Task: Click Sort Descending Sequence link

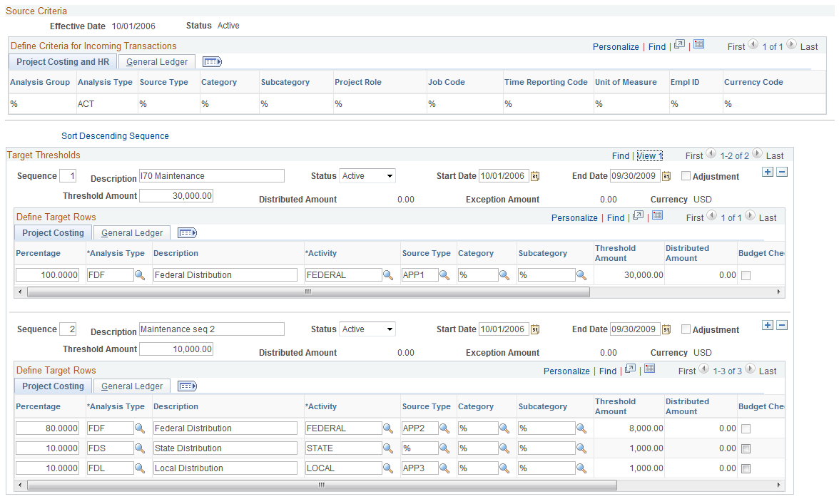Action: (115, 135)
